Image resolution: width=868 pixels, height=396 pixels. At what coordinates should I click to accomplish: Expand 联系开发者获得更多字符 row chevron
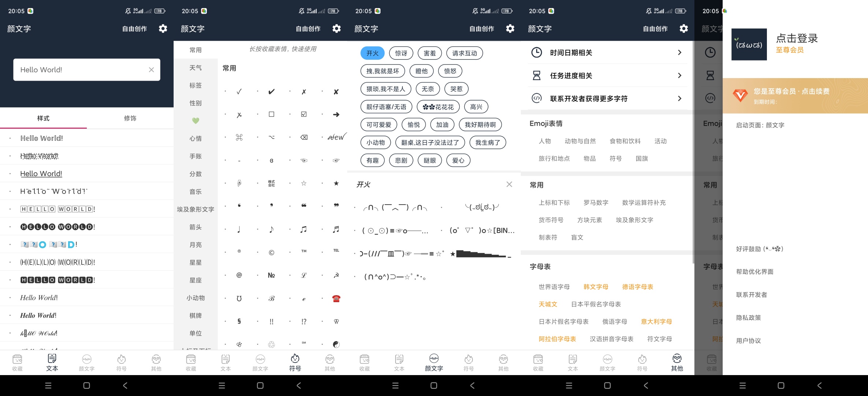[679, 98]
